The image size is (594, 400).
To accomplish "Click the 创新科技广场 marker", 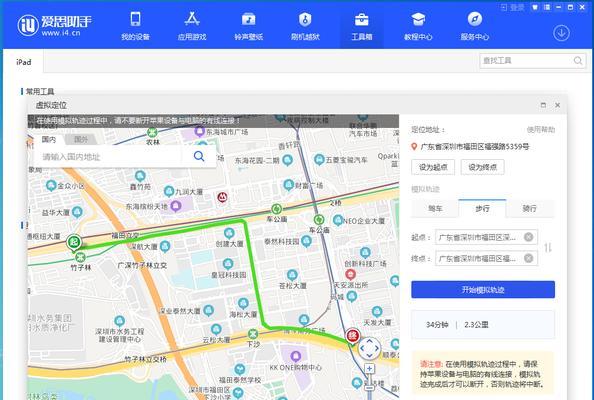I will click(x=365, y=253).
